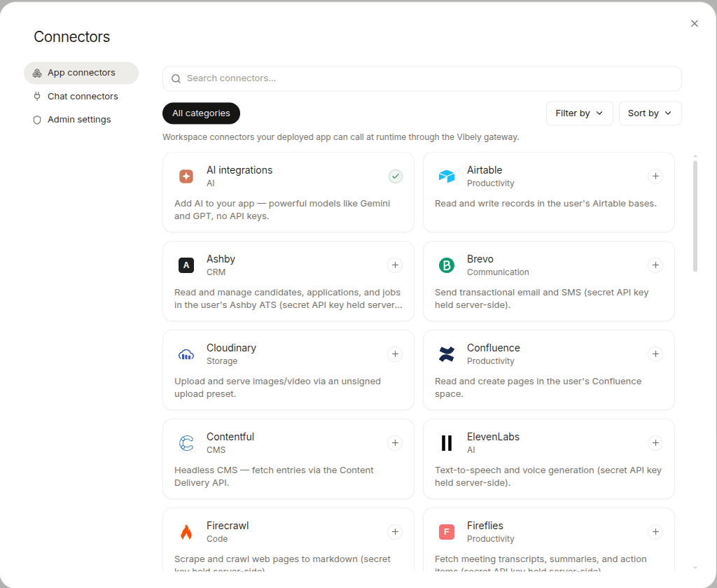Select the All categories filter pill
The width and height of the screenshot is (717, 588).
(201, 113)
